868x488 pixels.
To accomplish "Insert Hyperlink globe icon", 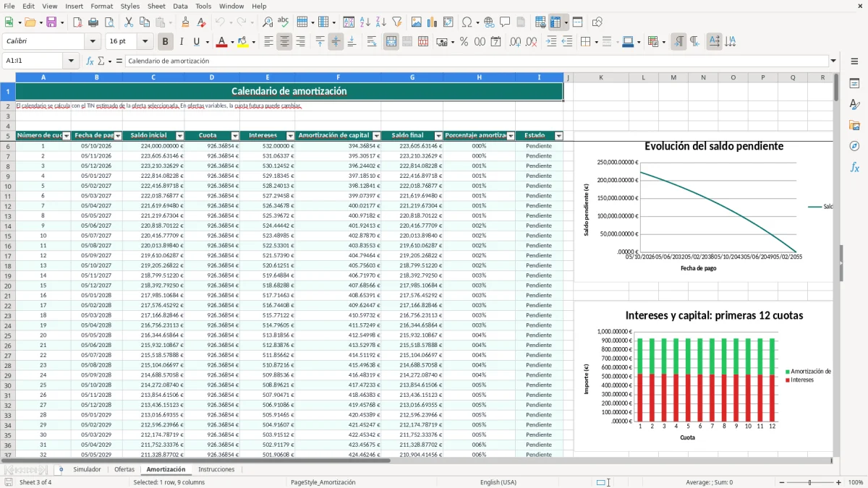I will 489,22.
